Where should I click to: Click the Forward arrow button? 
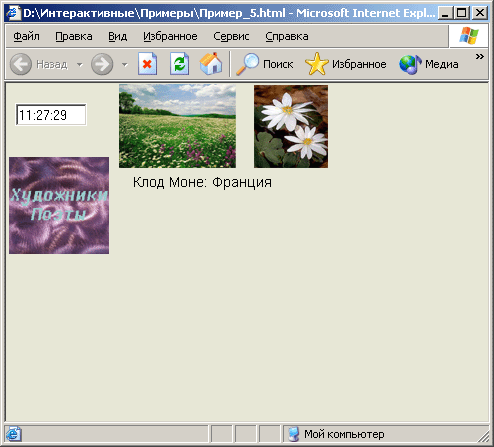pos(102,64)
